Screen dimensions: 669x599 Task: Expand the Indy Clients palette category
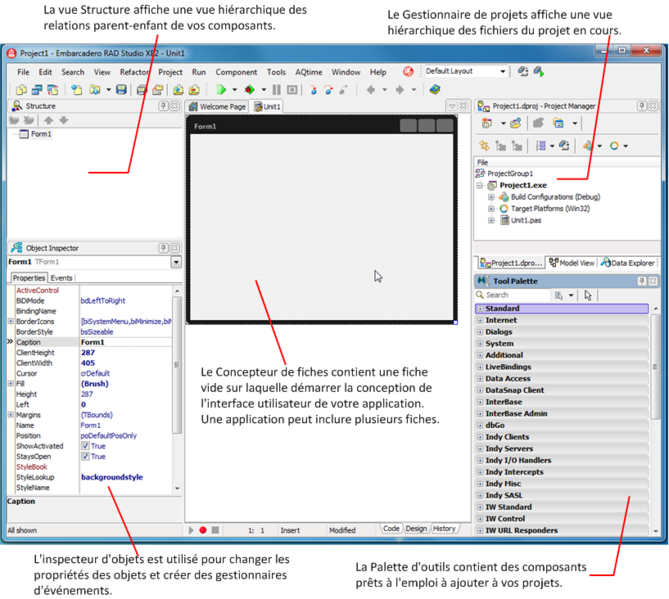pyautogui.click(x=480, y=437)
